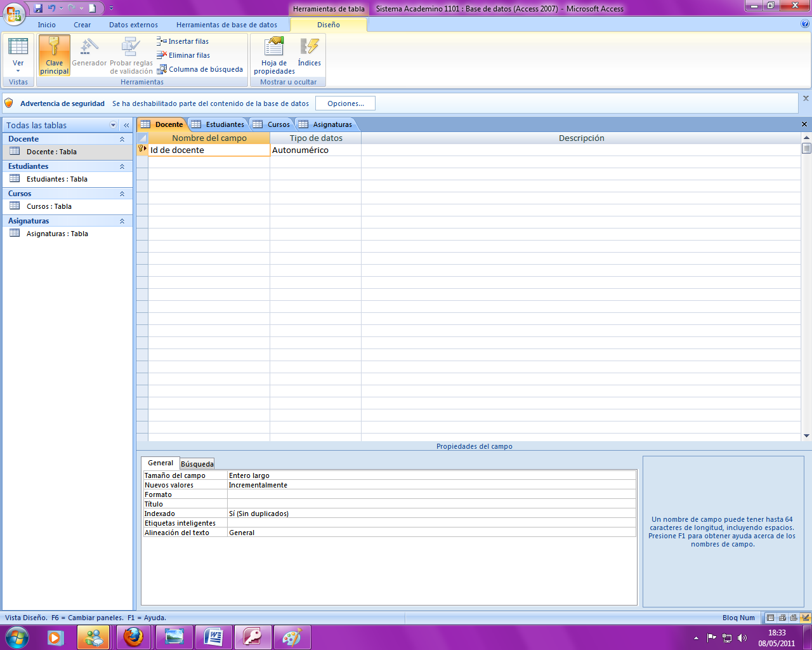Open Windows Media Player taskbar icon
Image resolution: width=812 pixels, height=650 pixels.
[x=55, y=637]
